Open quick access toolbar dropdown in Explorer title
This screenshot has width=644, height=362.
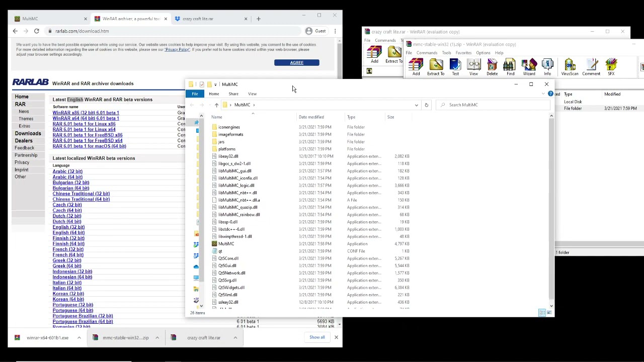(215, 84)
